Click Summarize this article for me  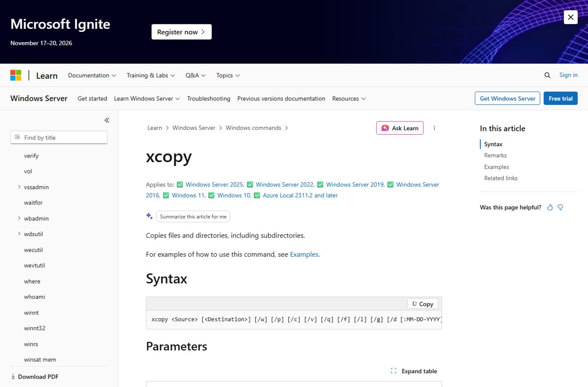point(193,217)
